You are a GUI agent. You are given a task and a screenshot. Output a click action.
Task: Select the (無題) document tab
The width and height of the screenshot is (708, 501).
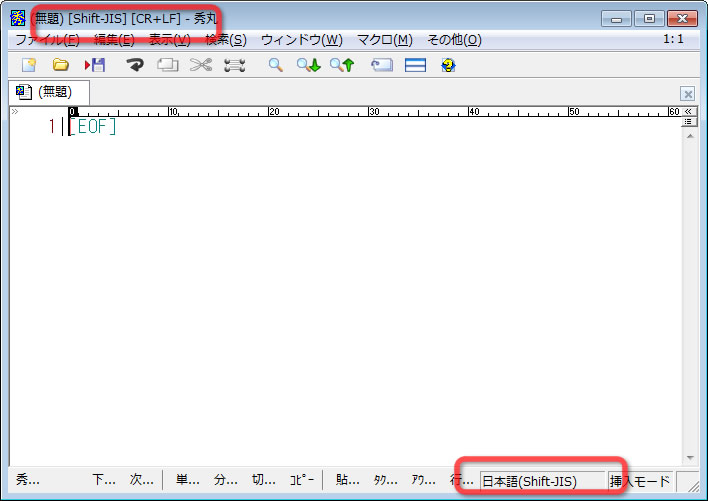[x=49, y=92]
